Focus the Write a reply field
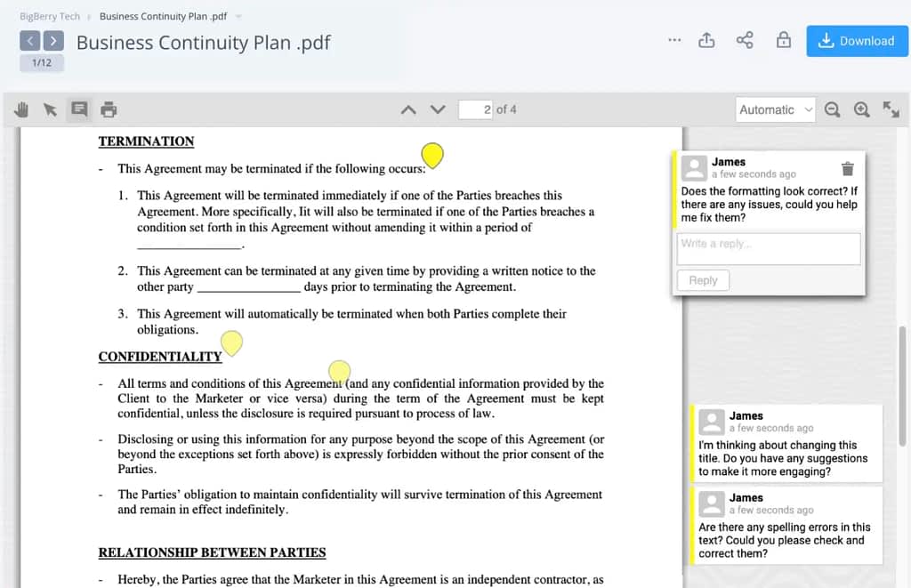This screenshot has height=588, width=911. pyautogui.click(x=769, y=249)
